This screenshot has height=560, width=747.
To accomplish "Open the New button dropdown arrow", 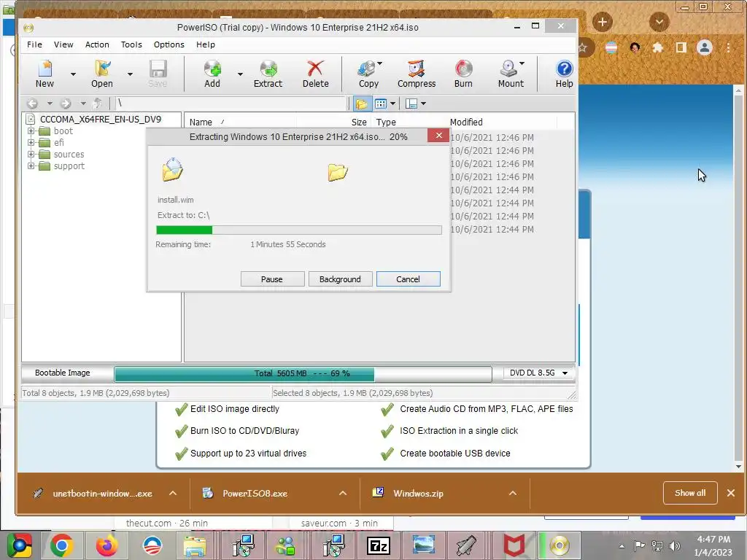I will click(73, 74).
